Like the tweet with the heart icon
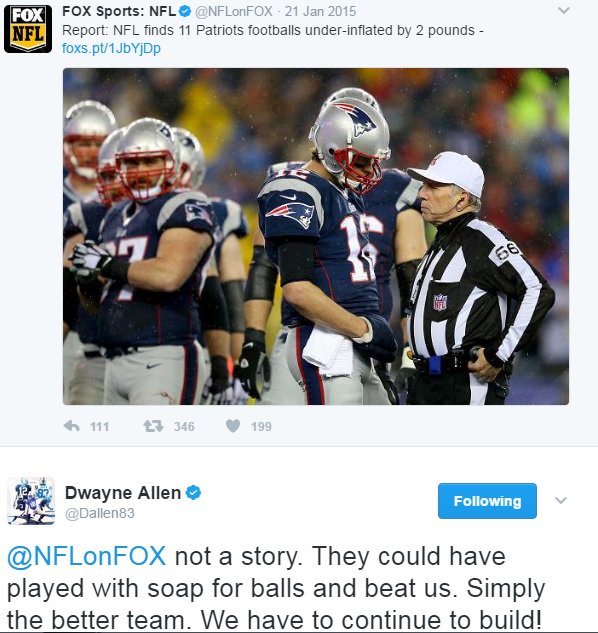 click(233, 426)
